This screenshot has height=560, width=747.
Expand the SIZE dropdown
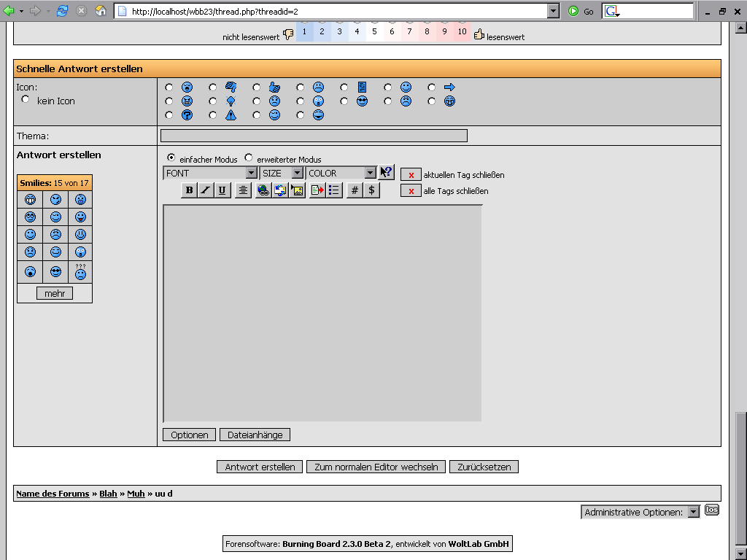[x=282, y=173]
